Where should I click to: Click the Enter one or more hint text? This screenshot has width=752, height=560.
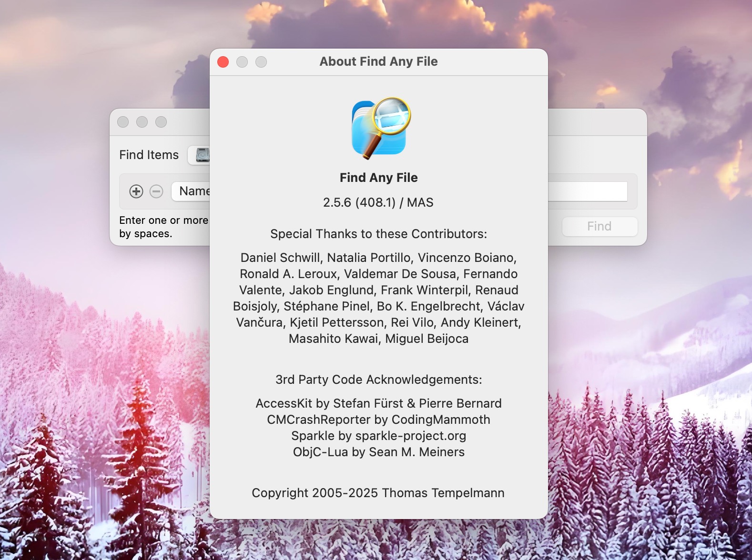click(164, 227)
